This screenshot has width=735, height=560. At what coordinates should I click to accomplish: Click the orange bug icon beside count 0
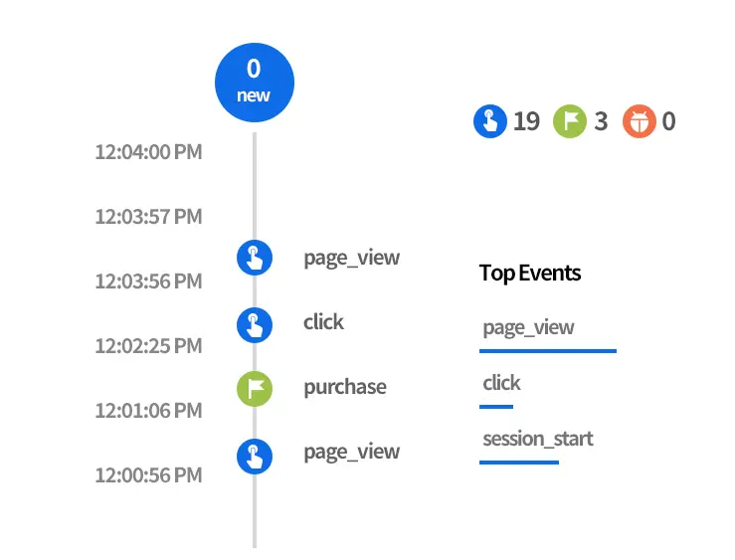tap(639, 122)
